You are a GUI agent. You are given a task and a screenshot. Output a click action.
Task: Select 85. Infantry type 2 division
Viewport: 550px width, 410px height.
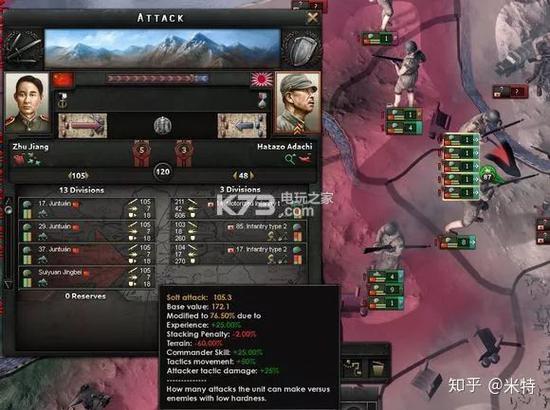239,231
